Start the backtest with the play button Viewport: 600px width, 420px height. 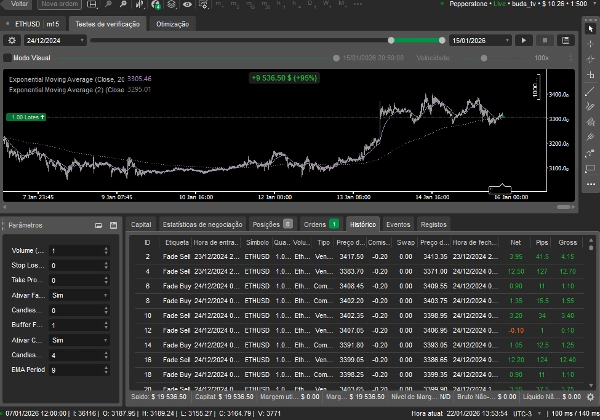523,40
